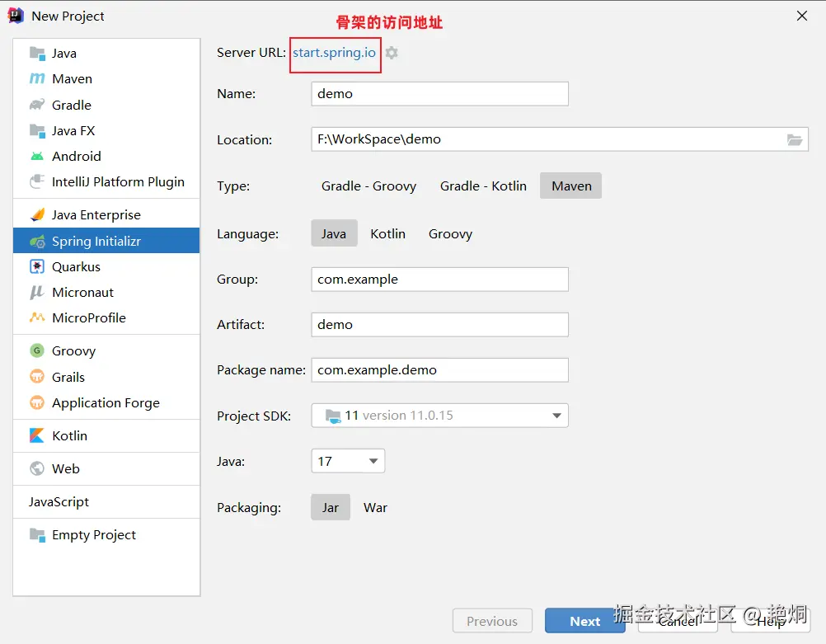
Task: Click the Java project type icon
Action: [37, 54]
